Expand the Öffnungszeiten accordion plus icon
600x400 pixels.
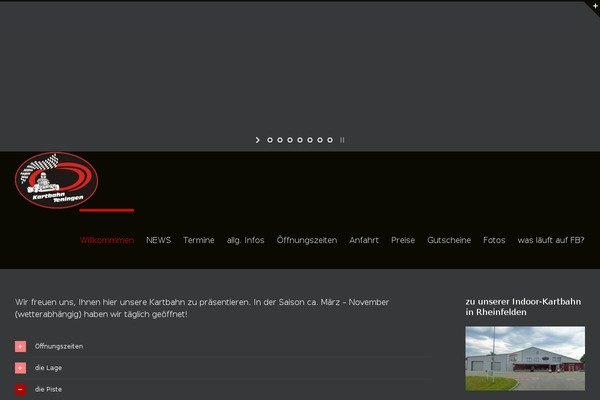coord(20,346)
